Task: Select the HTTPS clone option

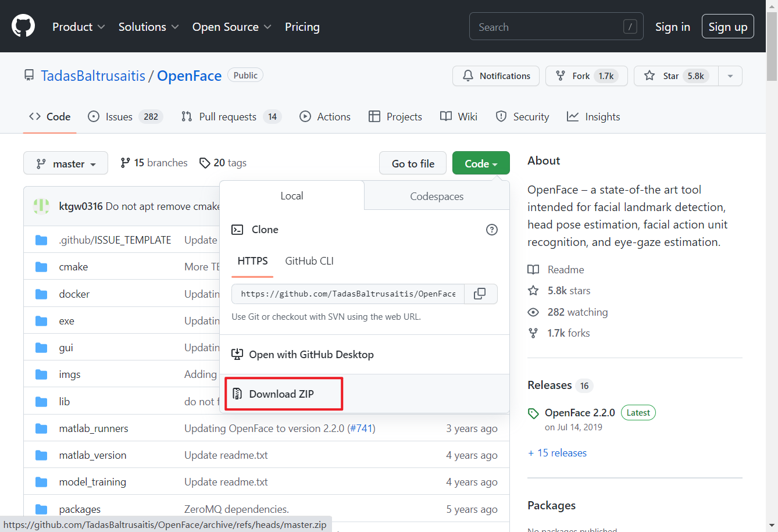Action: click(253, 261)
